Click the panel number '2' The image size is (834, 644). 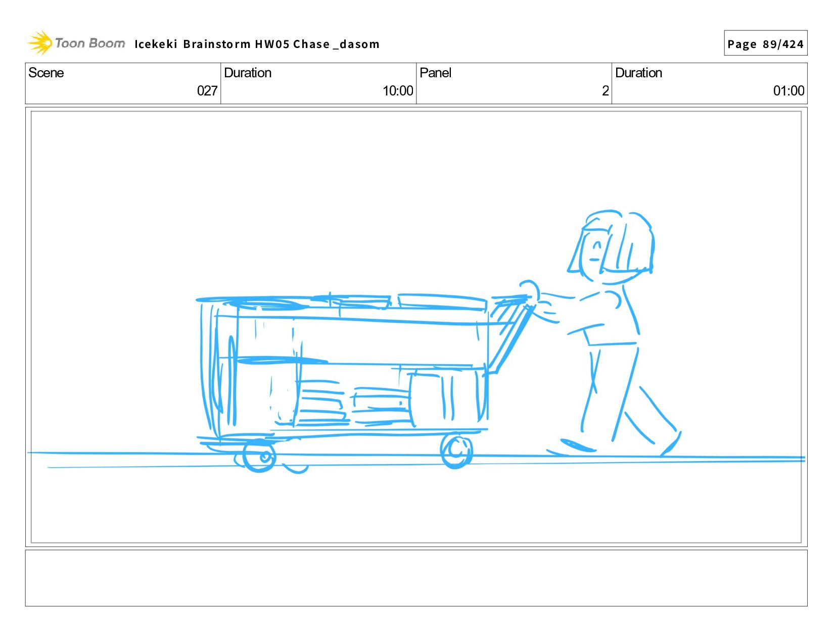click(605, 91)
